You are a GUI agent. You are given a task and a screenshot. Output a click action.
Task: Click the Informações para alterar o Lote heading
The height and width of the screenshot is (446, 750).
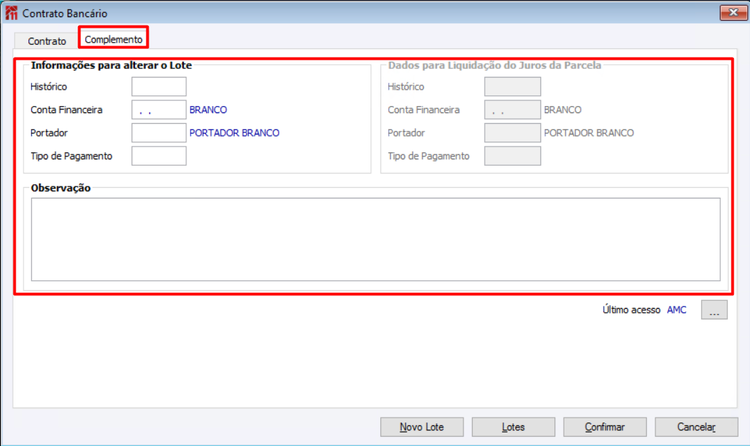pos(111,66)
